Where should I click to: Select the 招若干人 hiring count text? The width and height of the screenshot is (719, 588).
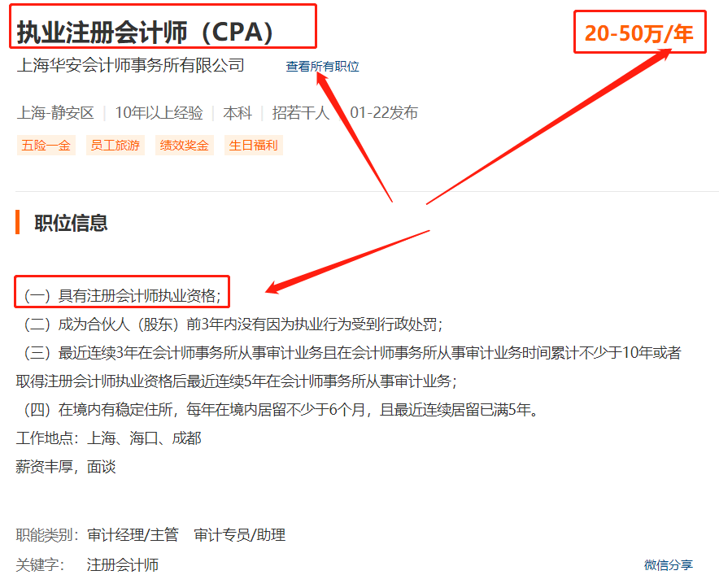click(x=299, y=113)
